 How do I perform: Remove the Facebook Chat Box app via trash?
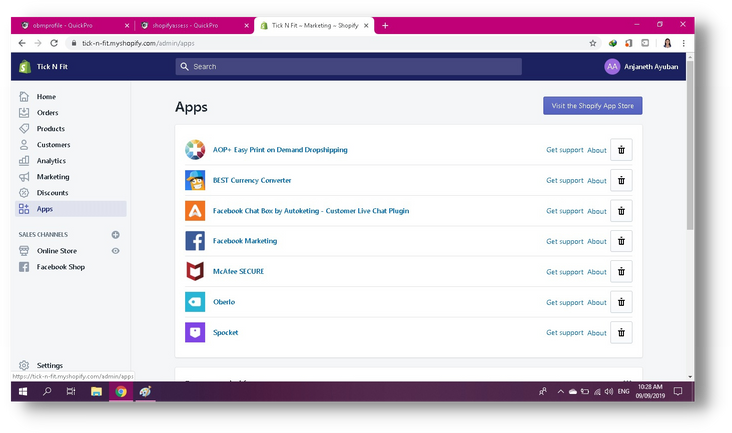[x=621, y=211]
